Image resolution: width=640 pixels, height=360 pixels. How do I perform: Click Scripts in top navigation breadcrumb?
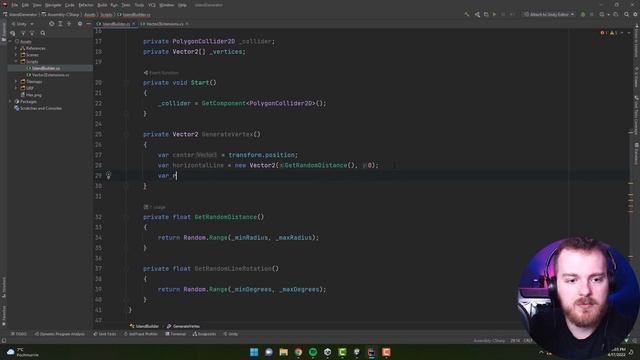click(x=106, y=15)
